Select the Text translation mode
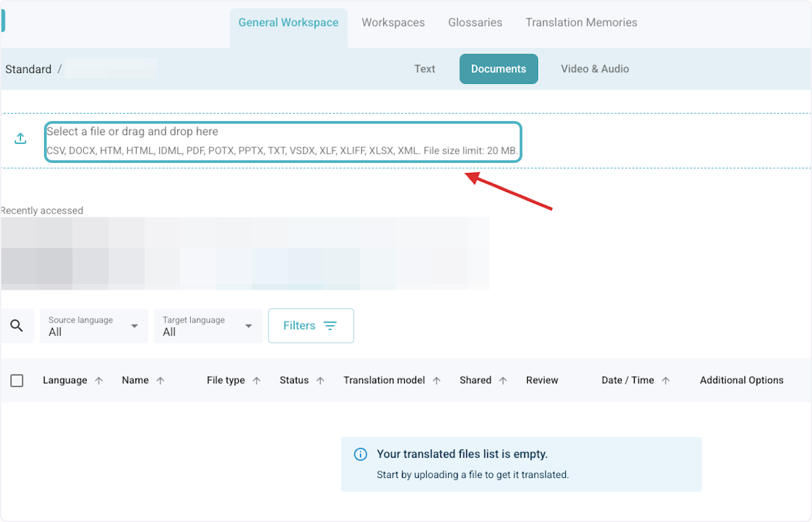812x522 pixels. [424, 69]
